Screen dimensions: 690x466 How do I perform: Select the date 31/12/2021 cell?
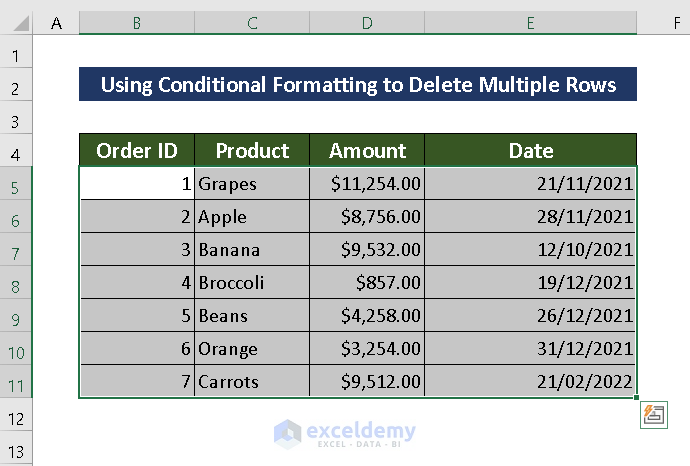pos(530,349)
